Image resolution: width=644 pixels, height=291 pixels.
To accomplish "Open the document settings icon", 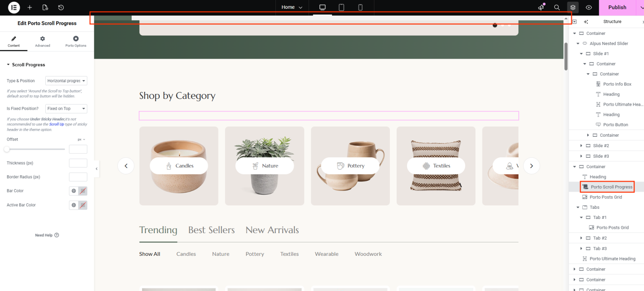I will tap(45, 8).
